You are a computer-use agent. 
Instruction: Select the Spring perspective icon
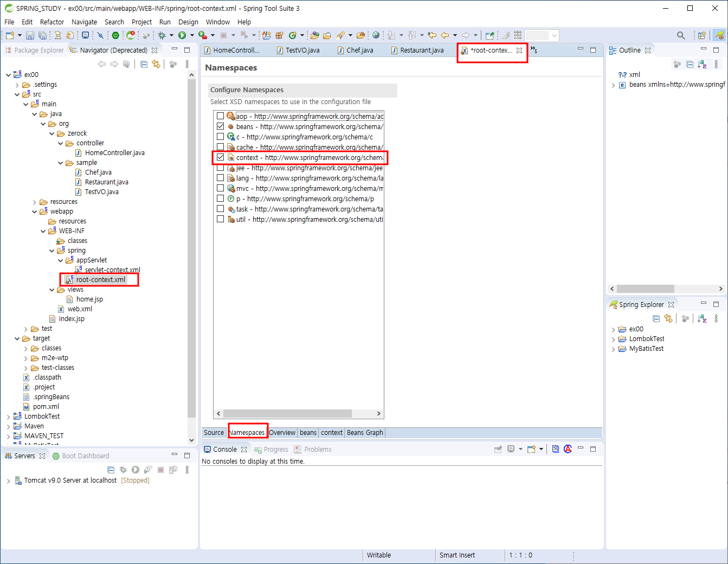coord(719,35)
